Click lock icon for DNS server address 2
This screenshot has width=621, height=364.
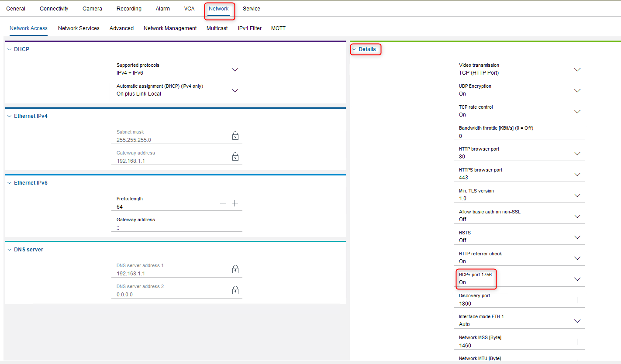tap(235, 290)
